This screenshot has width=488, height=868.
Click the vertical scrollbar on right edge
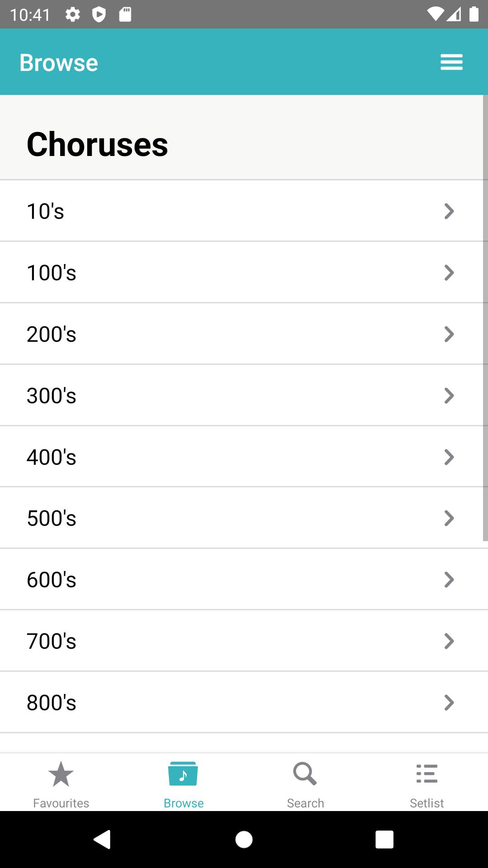pos(485,318)
